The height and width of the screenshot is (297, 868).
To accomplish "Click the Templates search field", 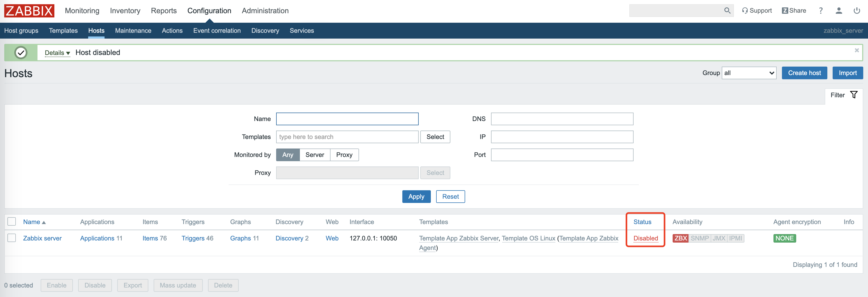I will (347, 137).
